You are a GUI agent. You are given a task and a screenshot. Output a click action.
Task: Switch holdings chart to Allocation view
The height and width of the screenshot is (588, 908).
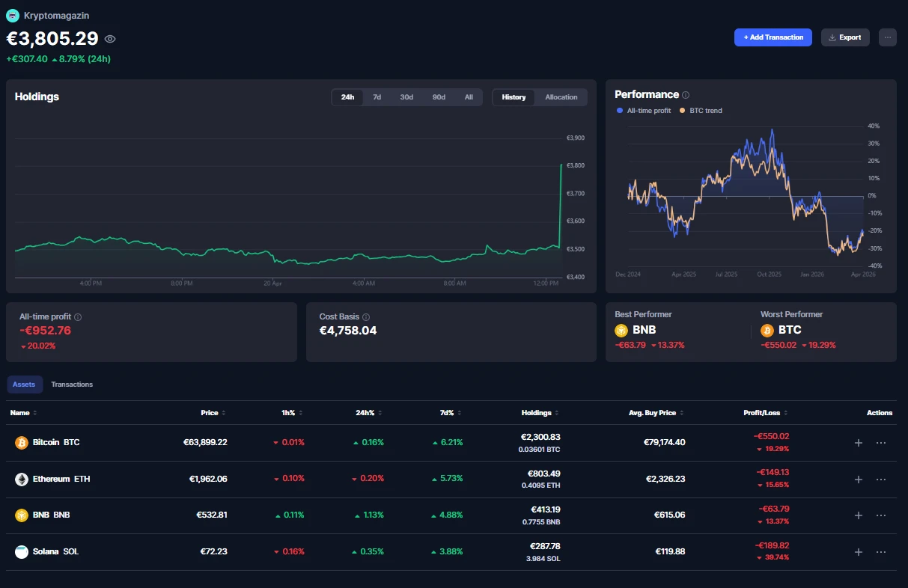coord(561,97)
